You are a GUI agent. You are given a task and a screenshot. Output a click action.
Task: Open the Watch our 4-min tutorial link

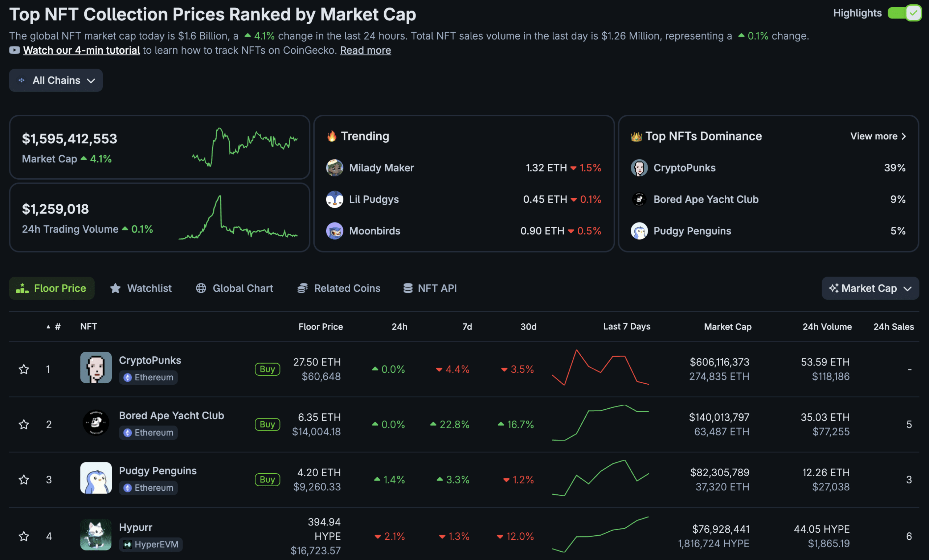(81, 50)
